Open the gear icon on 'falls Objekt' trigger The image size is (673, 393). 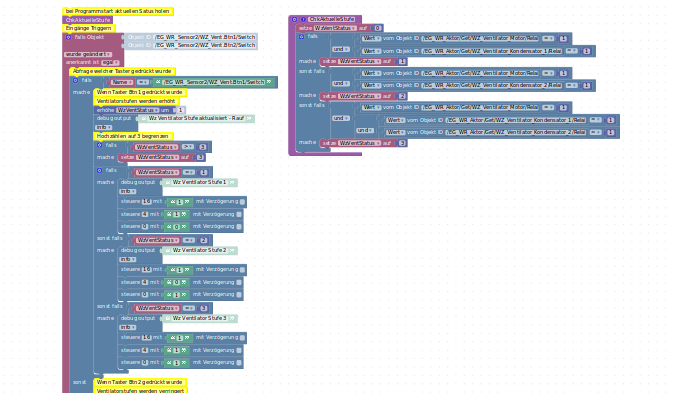(68, 37)
